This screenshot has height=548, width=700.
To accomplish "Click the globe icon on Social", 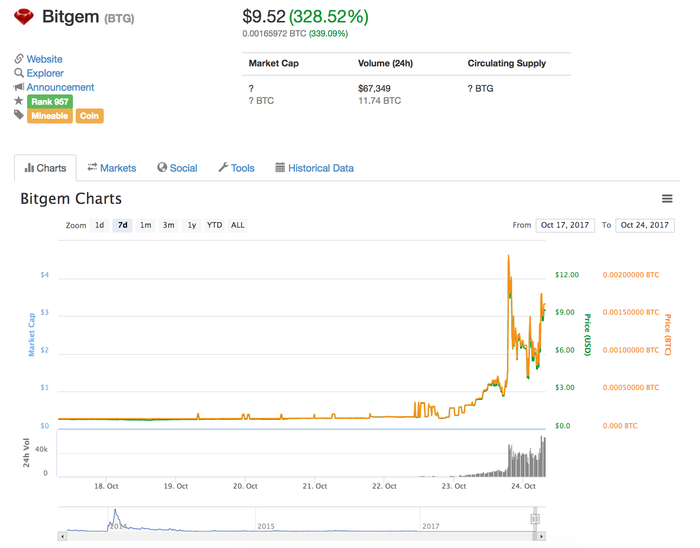I will [x=162, y=167].
